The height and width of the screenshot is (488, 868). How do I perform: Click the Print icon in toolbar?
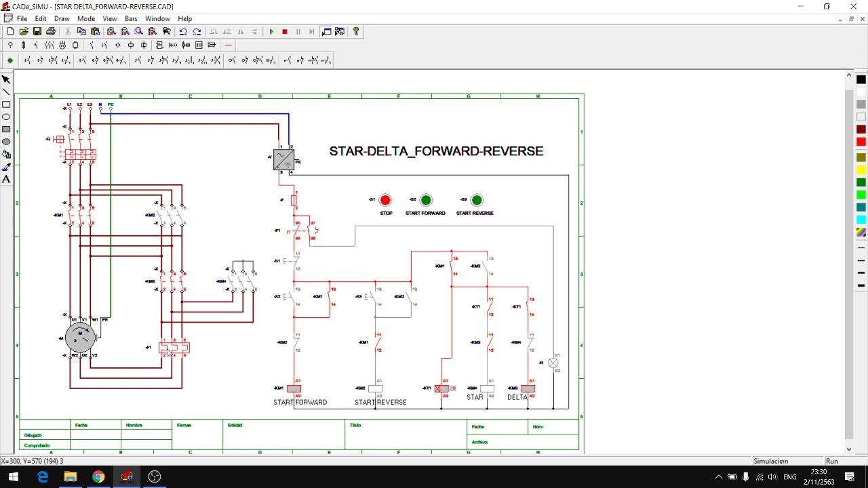(51, 32)
